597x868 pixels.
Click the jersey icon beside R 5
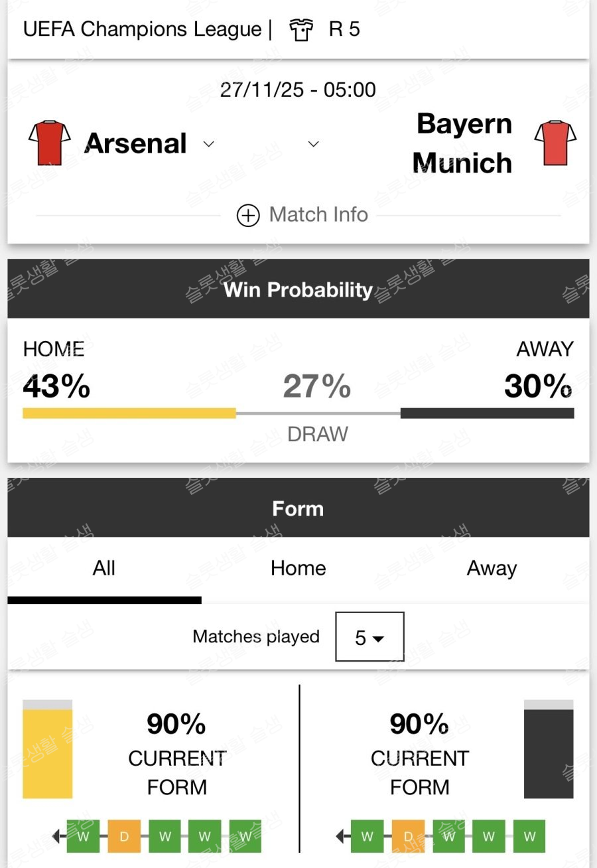(x=301, y=30)
